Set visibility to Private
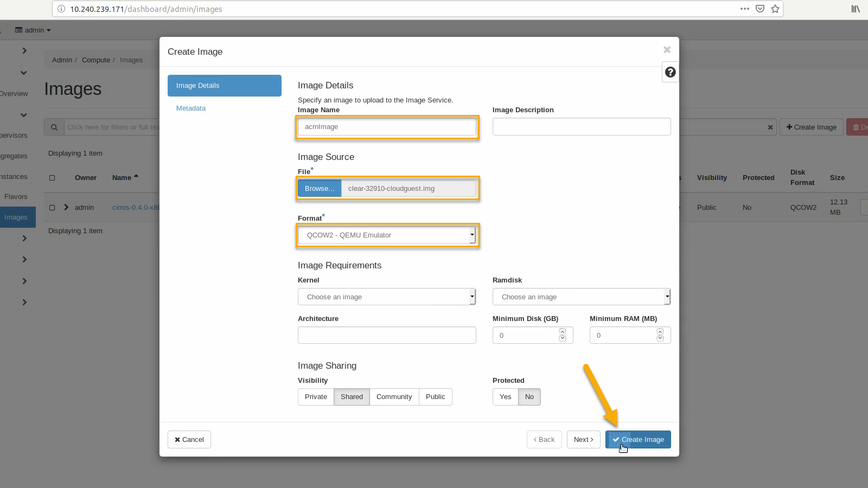Viewport: 868px width, 488px height. coord(316,397)
